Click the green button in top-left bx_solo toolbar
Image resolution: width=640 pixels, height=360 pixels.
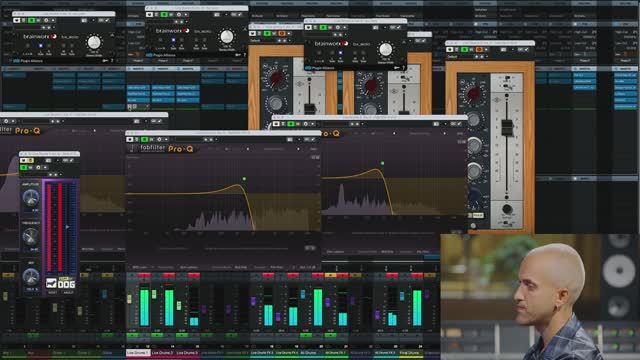[x=31, y=20]
